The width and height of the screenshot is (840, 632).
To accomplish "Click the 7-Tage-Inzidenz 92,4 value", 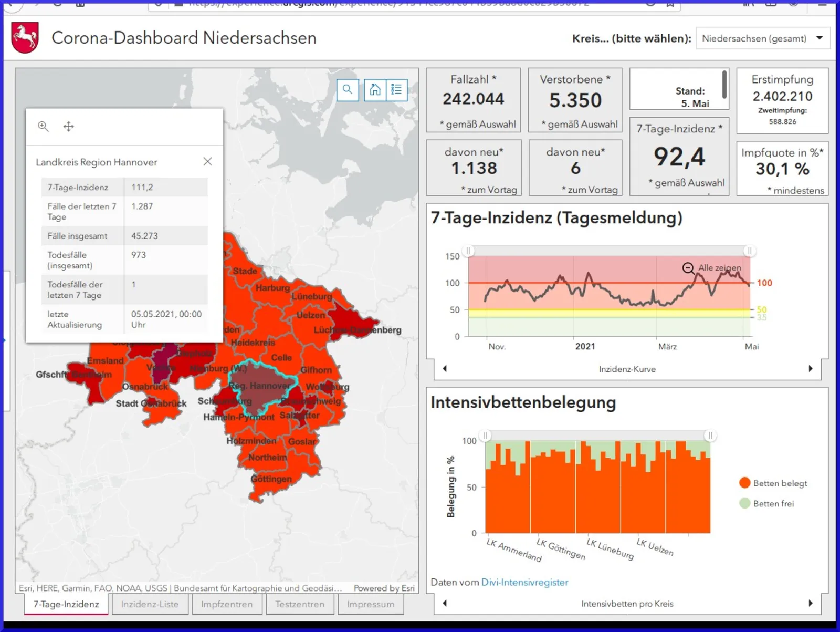I will pyautogui.click(x=679, y=157).
